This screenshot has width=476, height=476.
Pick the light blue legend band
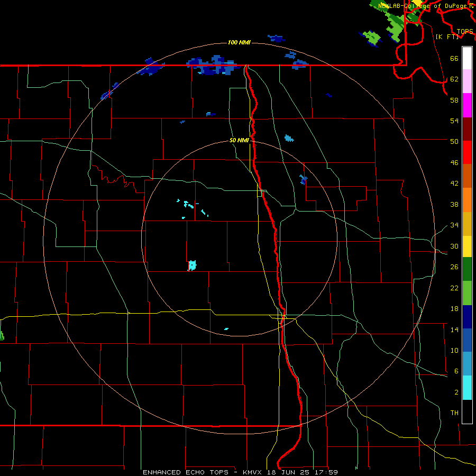[x=467, y=363]
